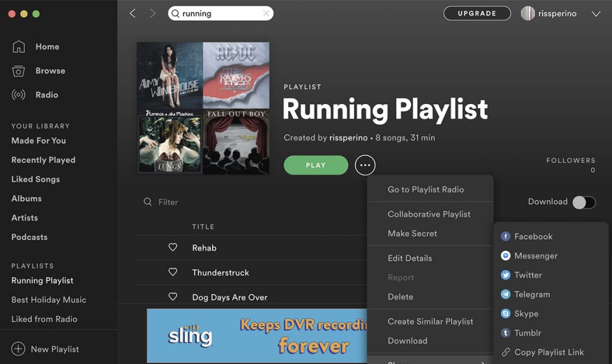612x364 pixels.
Task: Click the rissperino profile avatar
Action: [528, 13]
